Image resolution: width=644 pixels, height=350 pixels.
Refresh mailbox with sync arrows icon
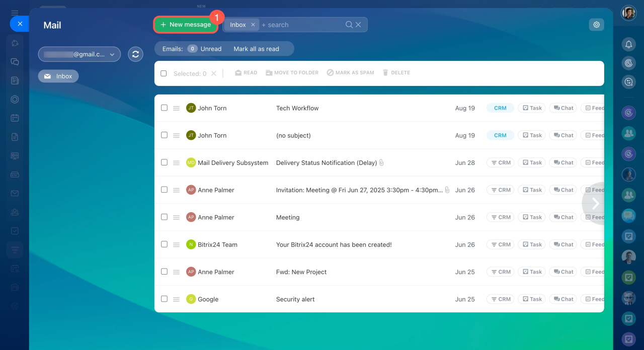(135, 54)
